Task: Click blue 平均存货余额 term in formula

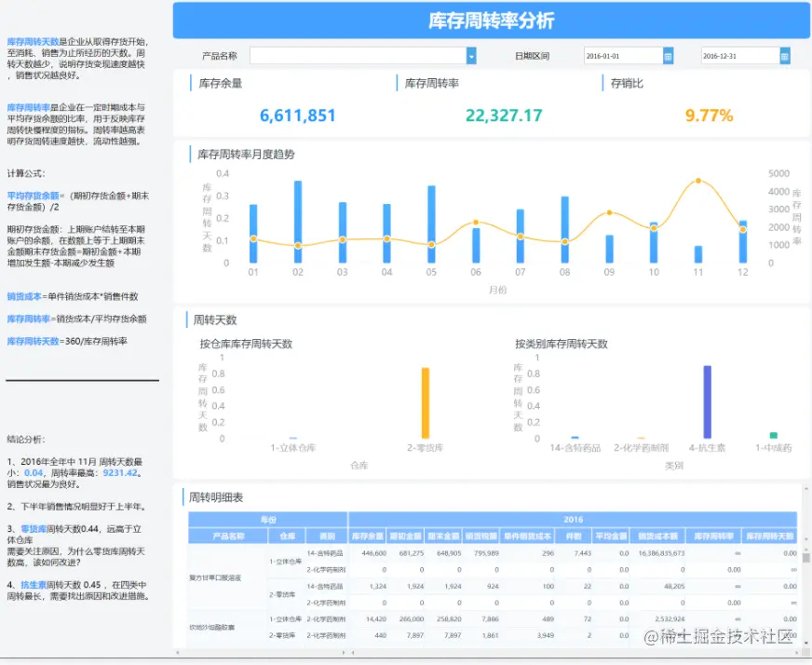Action: 34,196
